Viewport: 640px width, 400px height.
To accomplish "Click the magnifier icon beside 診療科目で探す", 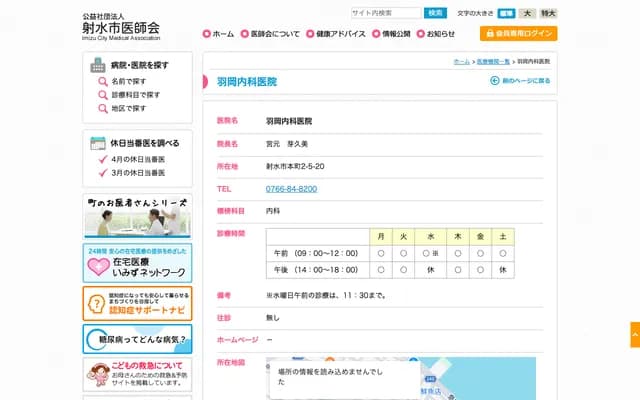I will 103,95.
